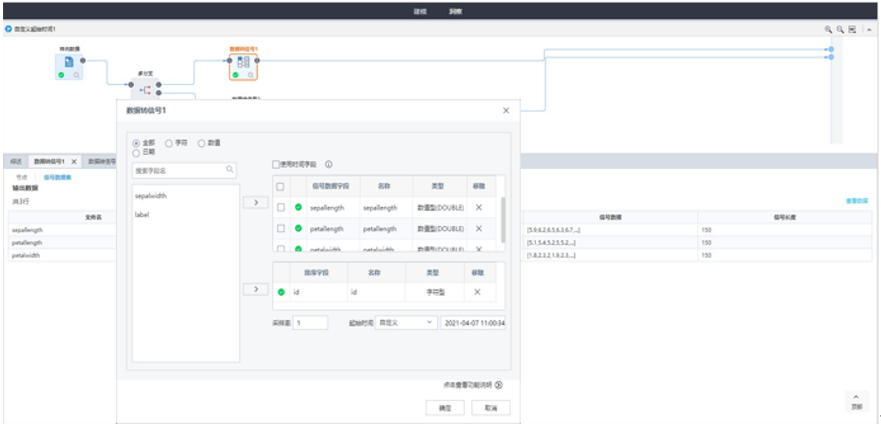
Task: Zoom in on the workflow canvas
Action: (x=828, y=30)
